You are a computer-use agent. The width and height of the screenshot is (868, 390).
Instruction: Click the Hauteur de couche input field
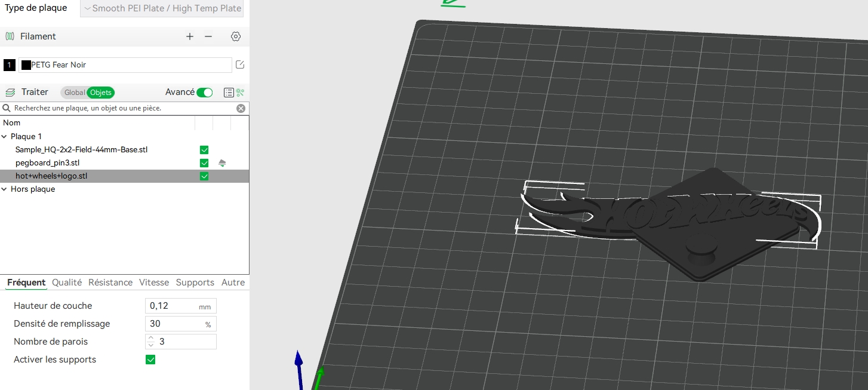(173, 306)
